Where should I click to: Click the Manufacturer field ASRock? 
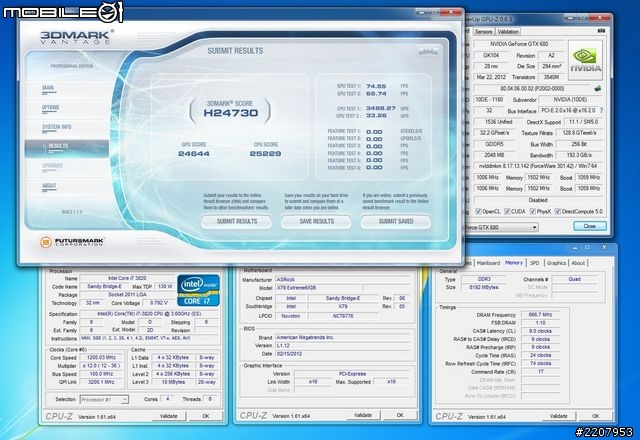(342, 280)
